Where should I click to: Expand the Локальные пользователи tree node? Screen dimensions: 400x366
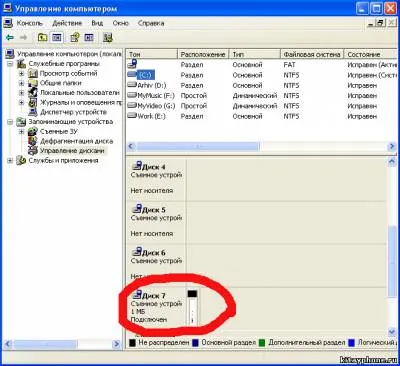[x=22, y=93]
